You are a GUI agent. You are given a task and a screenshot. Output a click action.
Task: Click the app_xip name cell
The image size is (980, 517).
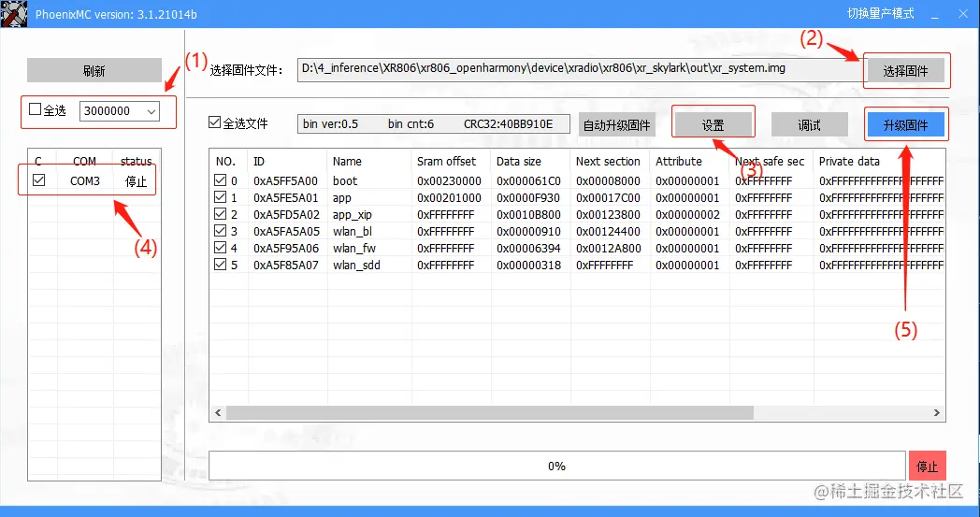click(353, 215)
